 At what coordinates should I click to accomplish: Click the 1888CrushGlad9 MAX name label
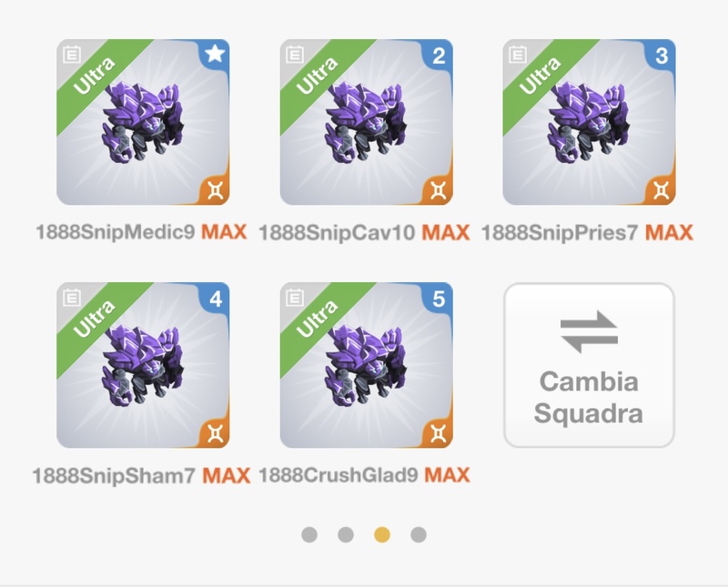click(365, 475)
